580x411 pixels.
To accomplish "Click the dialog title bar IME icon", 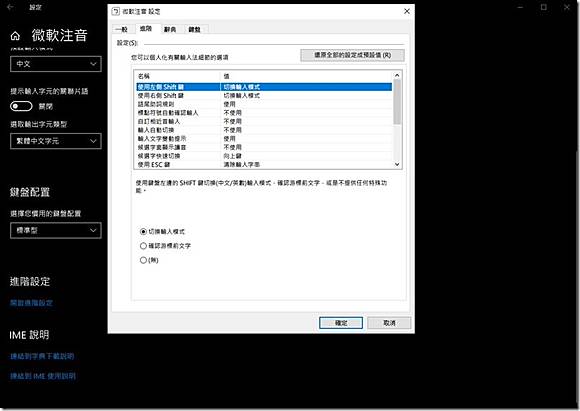I will click(115, 11).
